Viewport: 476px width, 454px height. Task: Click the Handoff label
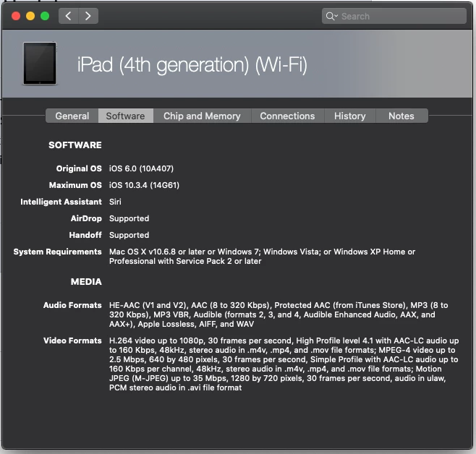85,236
